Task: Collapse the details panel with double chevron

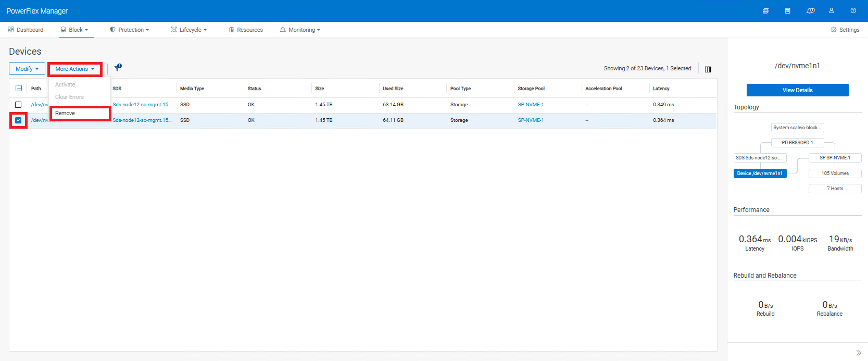Action: coord(858,353)
